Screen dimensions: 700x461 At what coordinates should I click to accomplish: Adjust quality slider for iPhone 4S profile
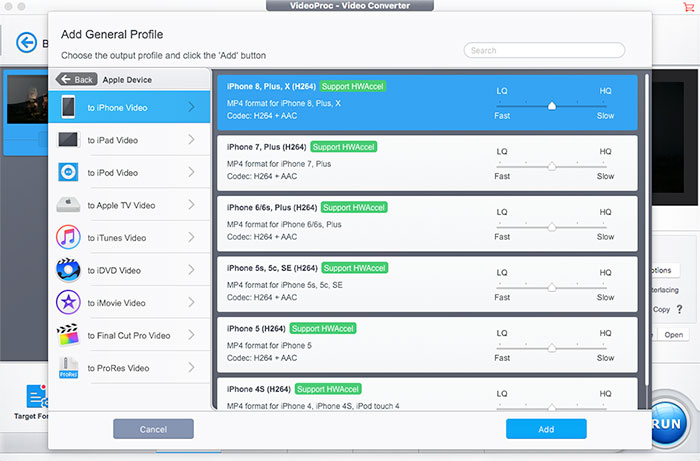[552, 407]
